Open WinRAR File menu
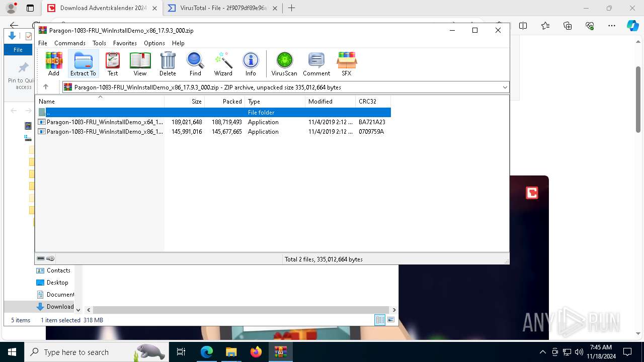 click(x=43, y=43)
